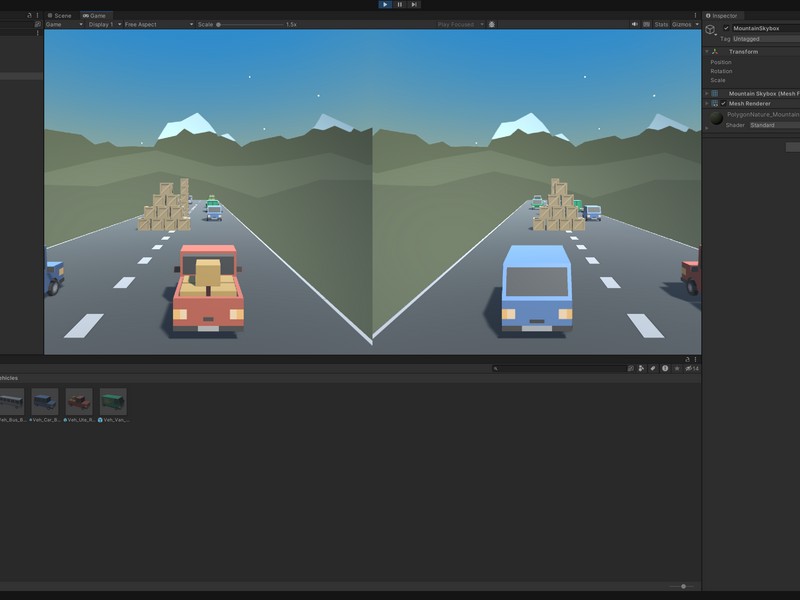Open the Display 1 dropdown
The image size is (800, 600).
105,24
